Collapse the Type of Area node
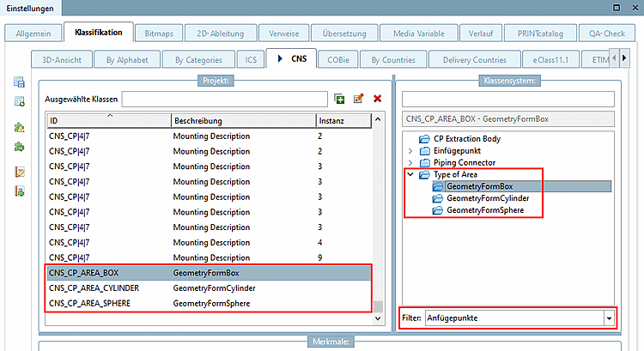Viewport: 644px width, 351px height. pyautogui.click(x=410, y=174)
